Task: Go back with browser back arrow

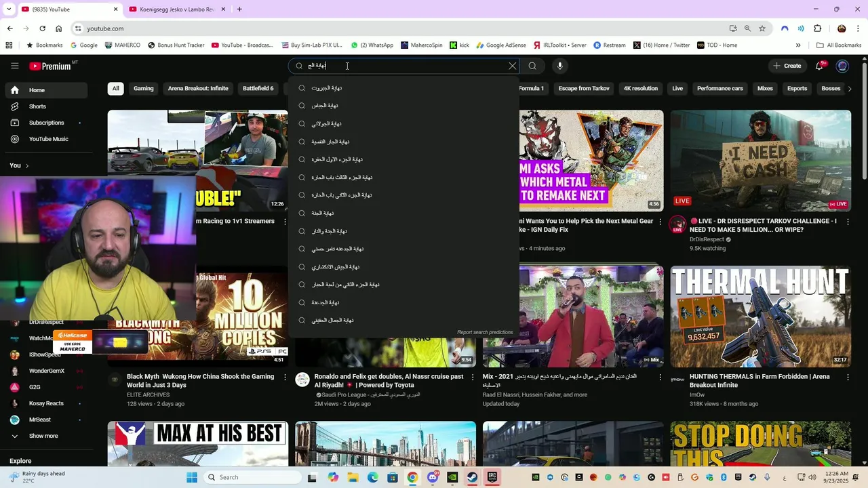Action: (x=9, y=28)
